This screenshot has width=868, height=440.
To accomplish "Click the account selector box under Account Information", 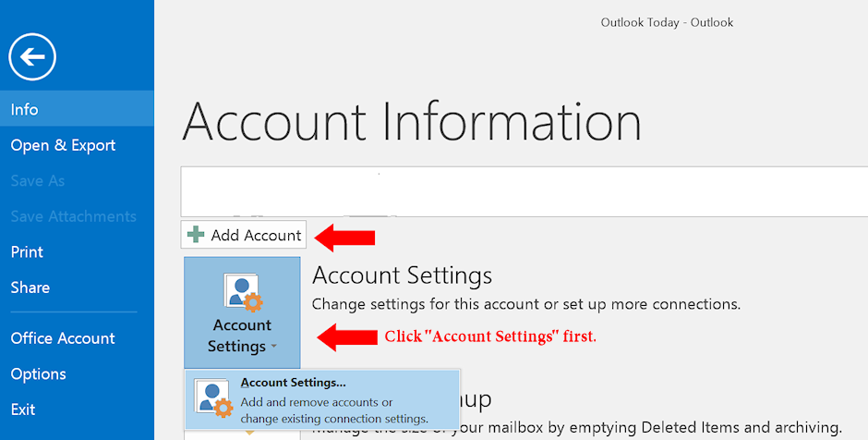I will [524, 191].
